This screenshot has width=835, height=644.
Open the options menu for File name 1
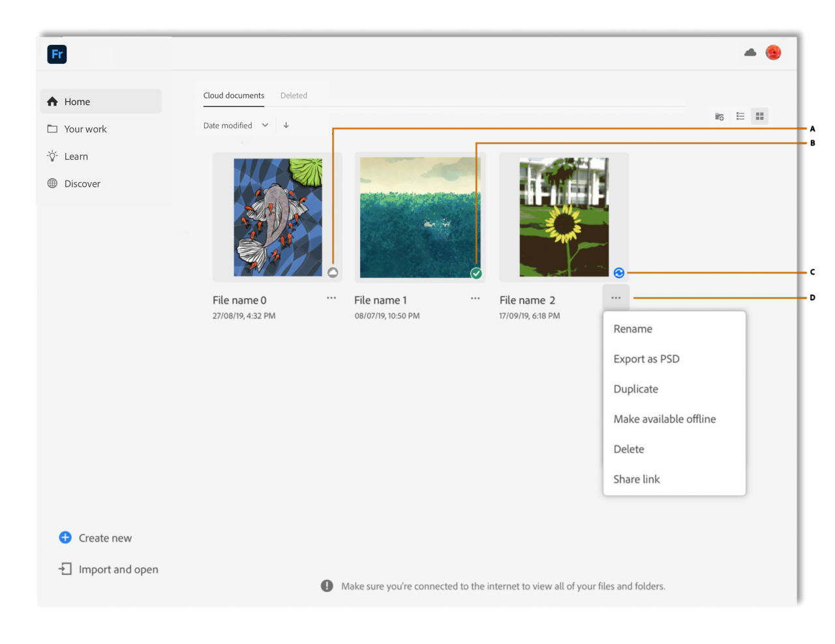point(474,298)
